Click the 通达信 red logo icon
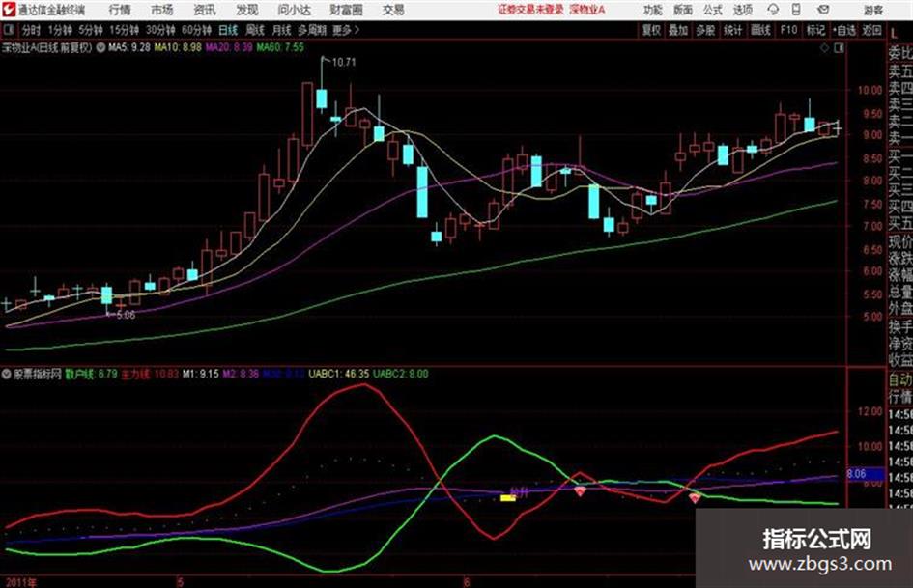Screen dimensions: 913x588 click(8, 10)
